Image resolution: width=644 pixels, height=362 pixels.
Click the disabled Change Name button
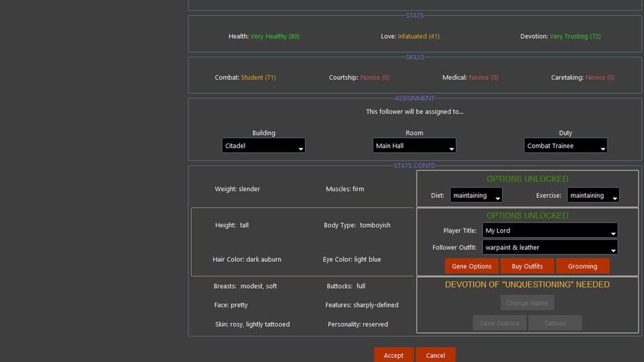[x=527, y=303]
